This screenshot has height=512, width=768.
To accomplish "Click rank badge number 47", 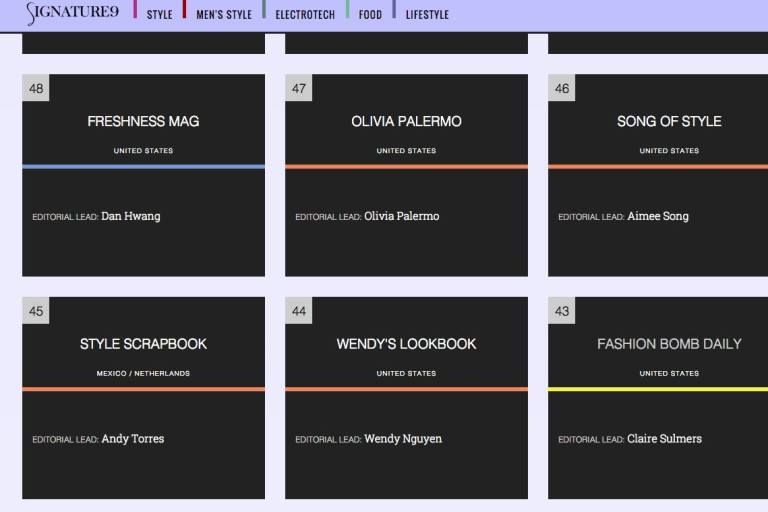I will tap(299, 88).
